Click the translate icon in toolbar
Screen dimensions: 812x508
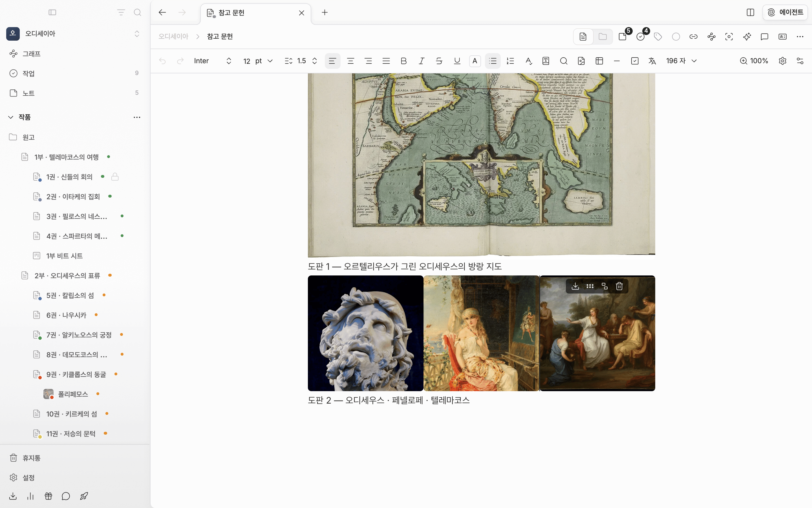click(652, 61)
